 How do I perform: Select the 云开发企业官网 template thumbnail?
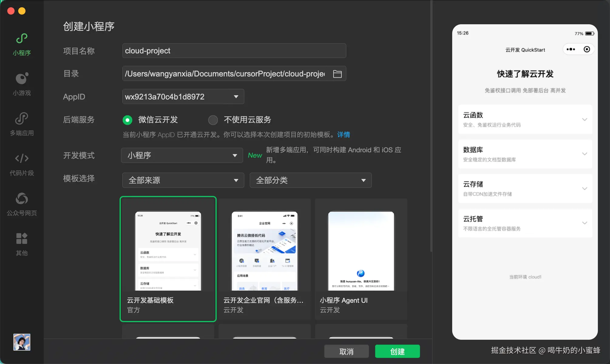pyautogui.click(x=264, y=251)
